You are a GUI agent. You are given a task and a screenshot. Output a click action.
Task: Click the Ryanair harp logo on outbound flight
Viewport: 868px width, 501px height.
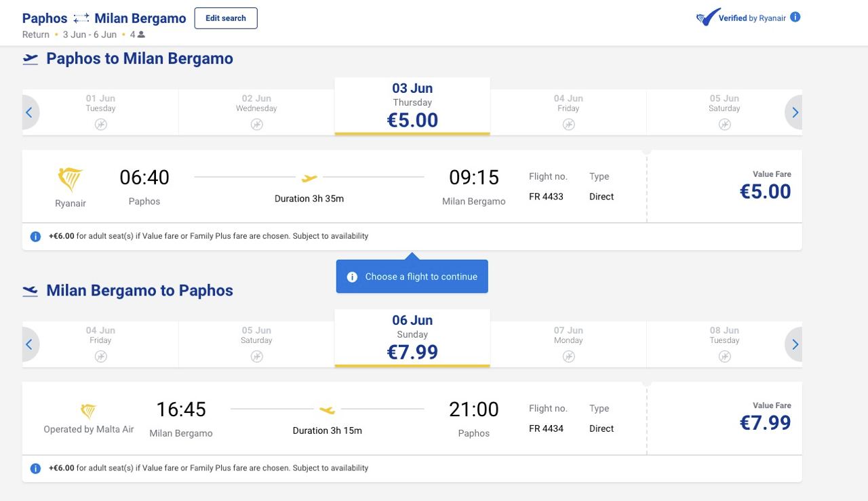click(70, 180)
